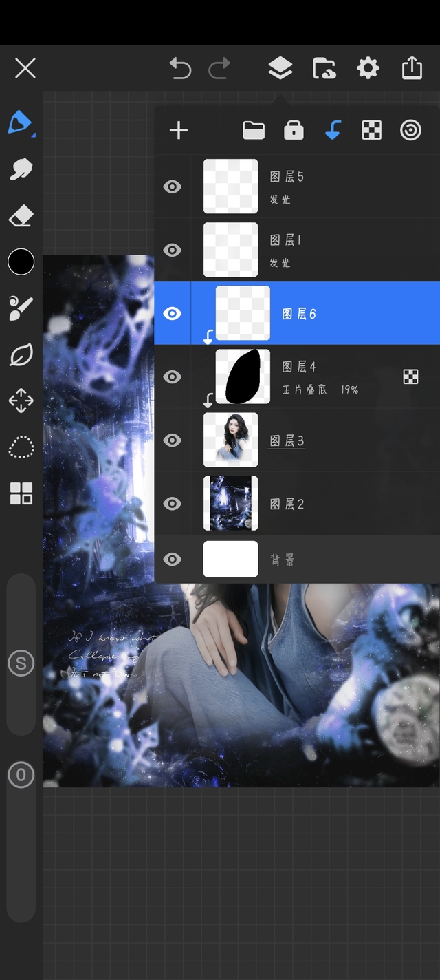Open the lasso selection tool
440x980 pixels.
21,447
